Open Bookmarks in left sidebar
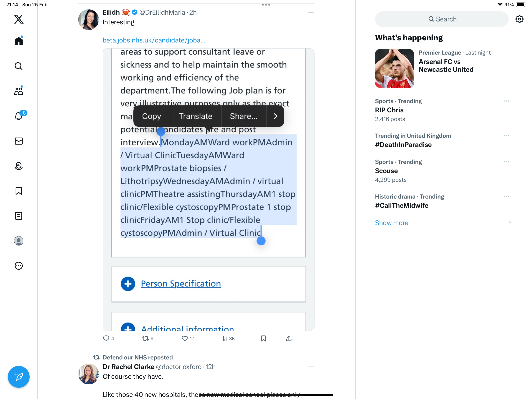This screenshot has height=399, width=532. (x=18, y=191)
